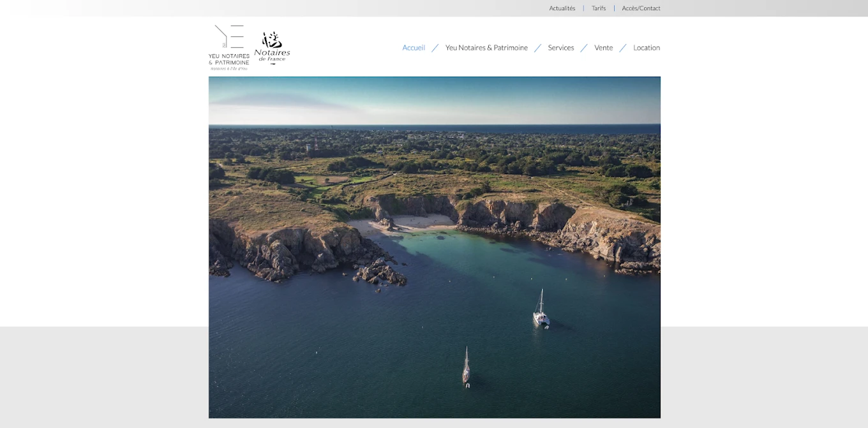The image size is (868, 428).
Task: Click the 'Notaires à l'Île d'Yeu' tagline
Action: tap(228, 68)
